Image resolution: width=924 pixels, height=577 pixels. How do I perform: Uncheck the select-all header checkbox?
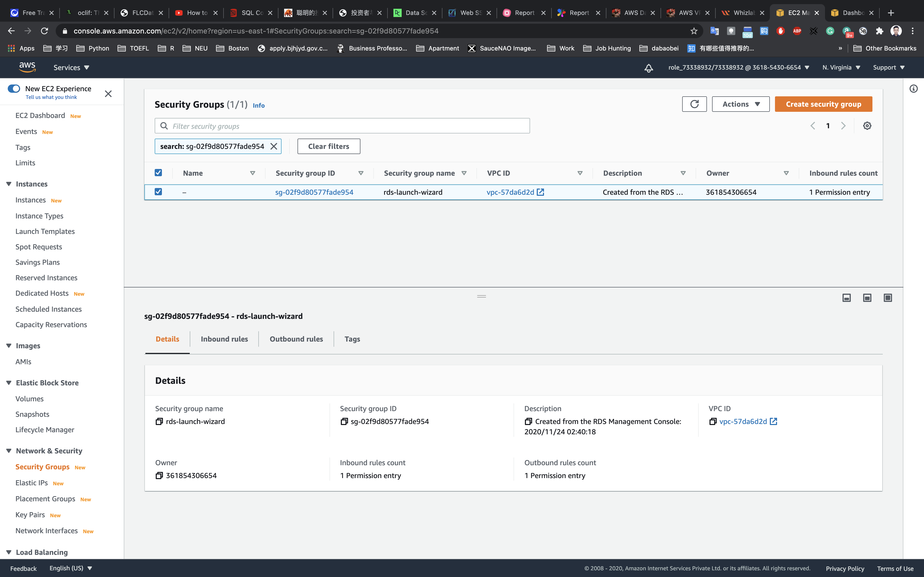coord(158,173)
